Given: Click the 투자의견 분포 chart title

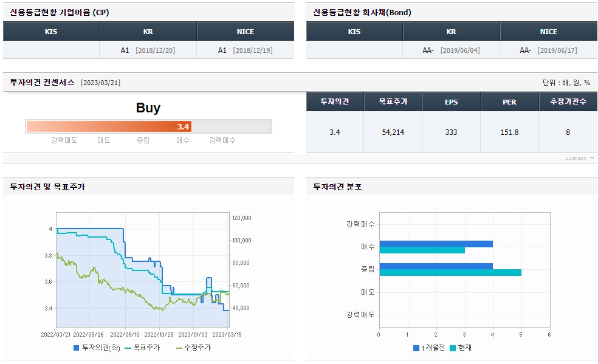Looking at the screenshot, I should (x=337, y=187).
